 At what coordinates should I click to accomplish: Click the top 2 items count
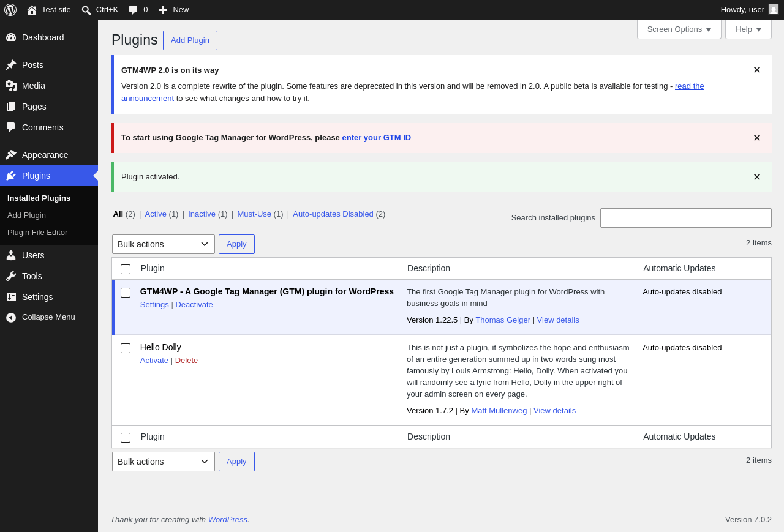pyautogui.click(x=759, y=243)
